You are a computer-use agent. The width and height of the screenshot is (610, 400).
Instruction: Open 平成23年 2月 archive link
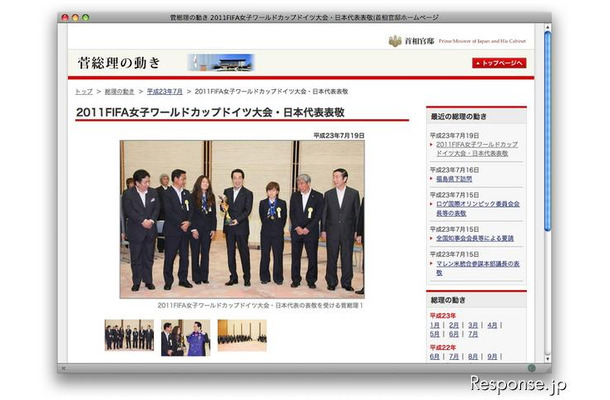(454, 325)
